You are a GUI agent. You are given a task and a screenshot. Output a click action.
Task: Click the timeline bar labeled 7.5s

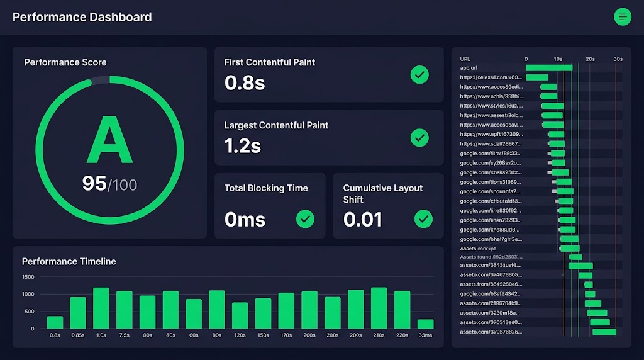pos(125,310)
